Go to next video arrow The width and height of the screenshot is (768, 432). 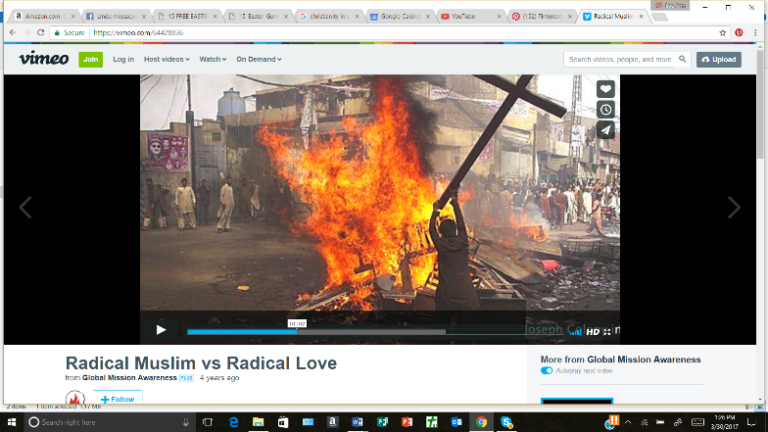[734, 208]
